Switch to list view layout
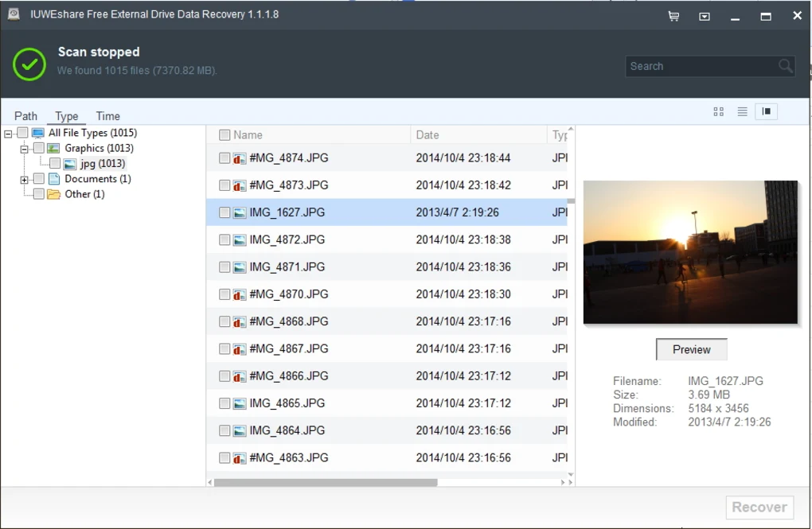 tap(742, 112)
